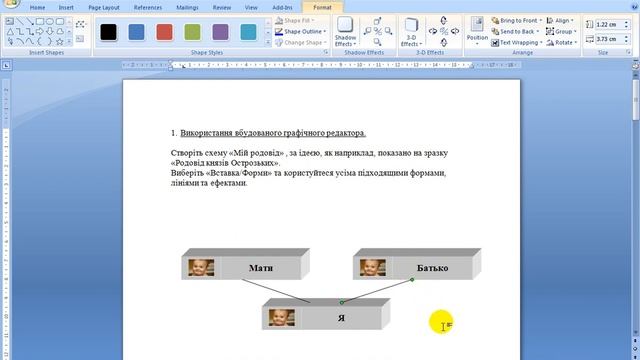Select the Triangle shape

click(10, 31)
